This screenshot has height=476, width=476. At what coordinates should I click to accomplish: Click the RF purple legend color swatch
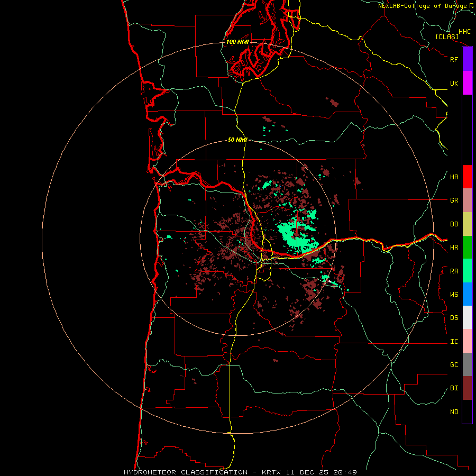coord(467,59)
